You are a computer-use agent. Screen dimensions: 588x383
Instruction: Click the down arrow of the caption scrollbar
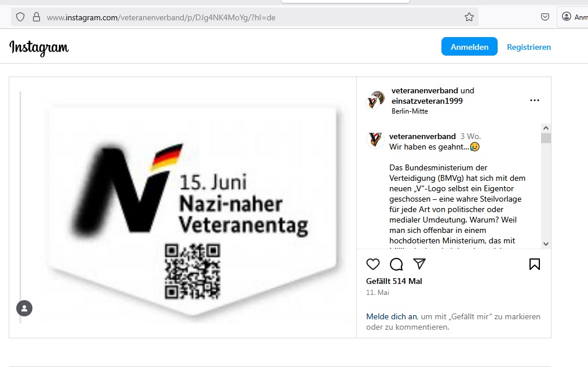click(546, 244)
